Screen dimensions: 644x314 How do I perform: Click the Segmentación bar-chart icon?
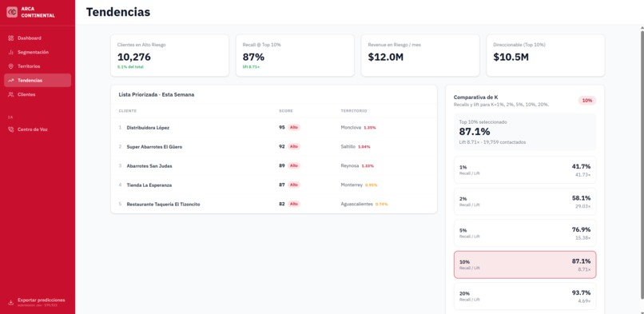click(11, 52)
